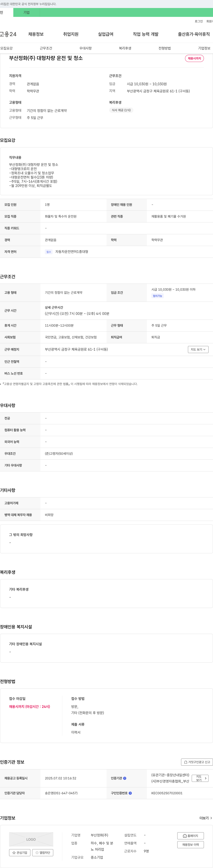Click break time 11시00분~12시00분
The image size is (213, 868).
click(x=59, y=326)
